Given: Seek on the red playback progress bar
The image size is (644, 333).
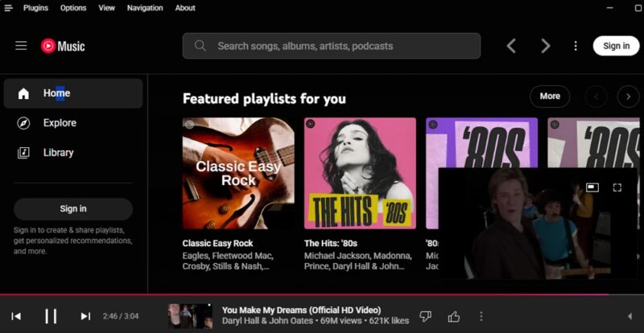Looking at the screenshot, I should pyautogui.click(x=322, y=294).
